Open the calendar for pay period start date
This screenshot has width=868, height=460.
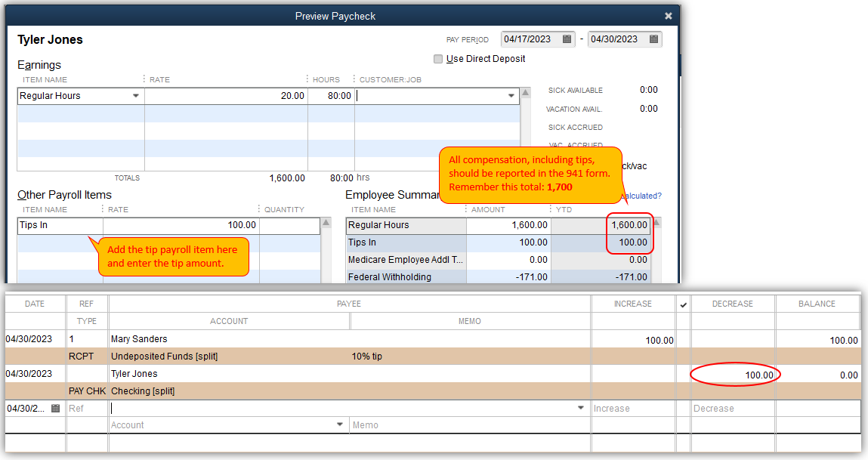coord(565,39)
